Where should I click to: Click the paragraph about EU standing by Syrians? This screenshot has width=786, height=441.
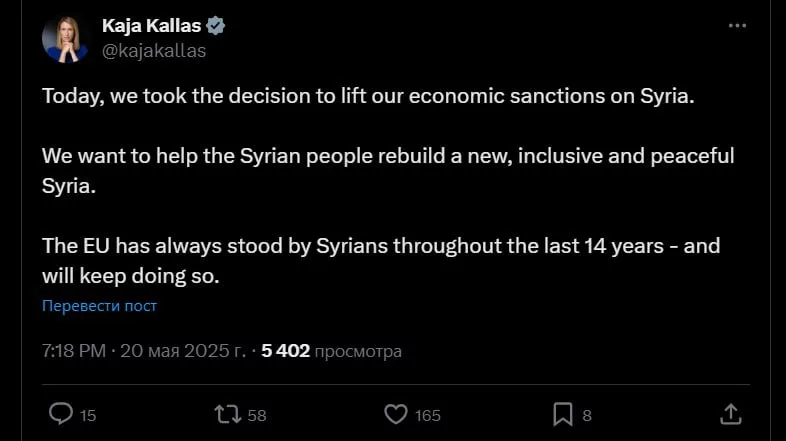(380, 260)
